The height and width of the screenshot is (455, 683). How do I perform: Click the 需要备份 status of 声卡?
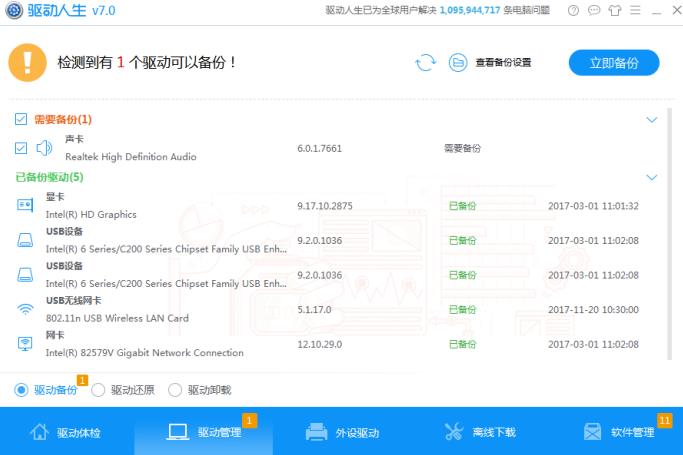(x=463, y=148)
